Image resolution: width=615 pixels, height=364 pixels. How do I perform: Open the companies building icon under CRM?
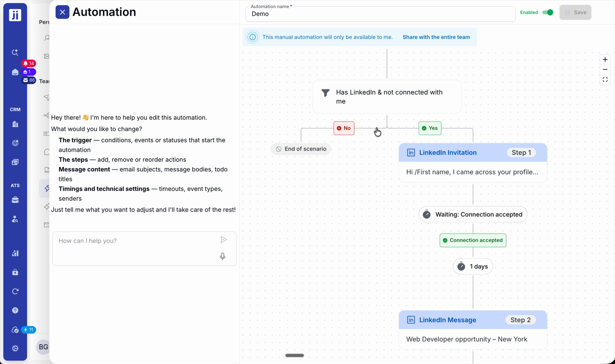pos(15,124)
